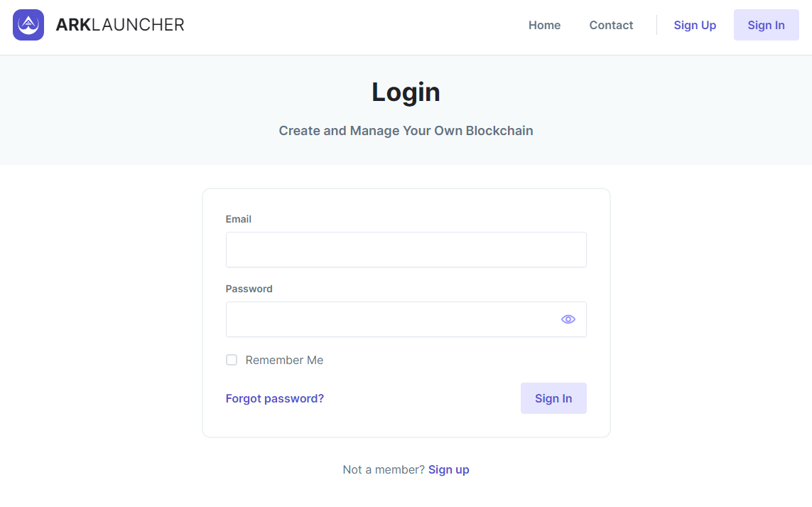Click the Password field label

(249, 289)
